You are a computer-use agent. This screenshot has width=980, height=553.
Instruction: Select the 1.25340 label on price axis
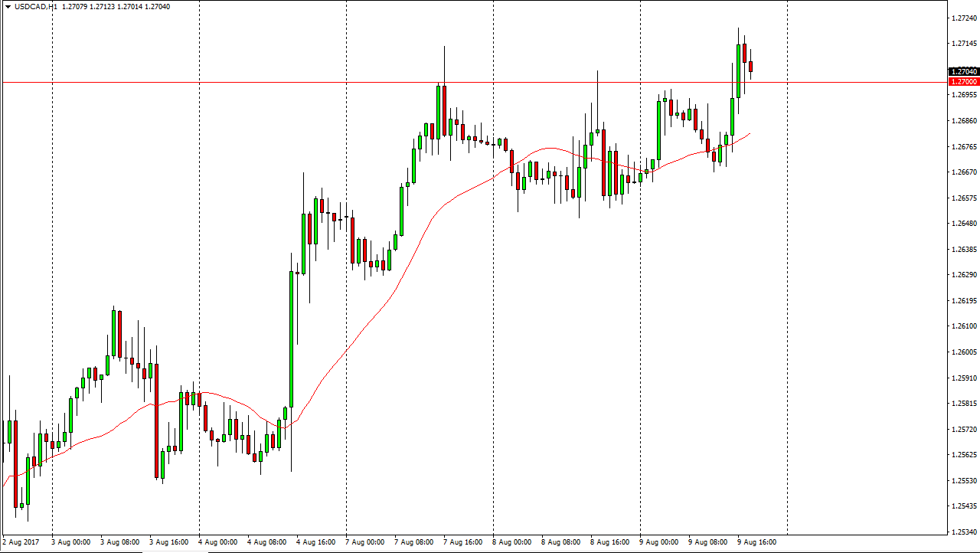point(963,532)
